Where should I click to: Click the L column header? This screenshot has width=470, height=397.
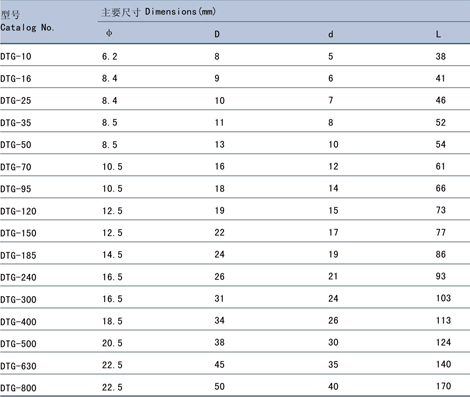438,34
